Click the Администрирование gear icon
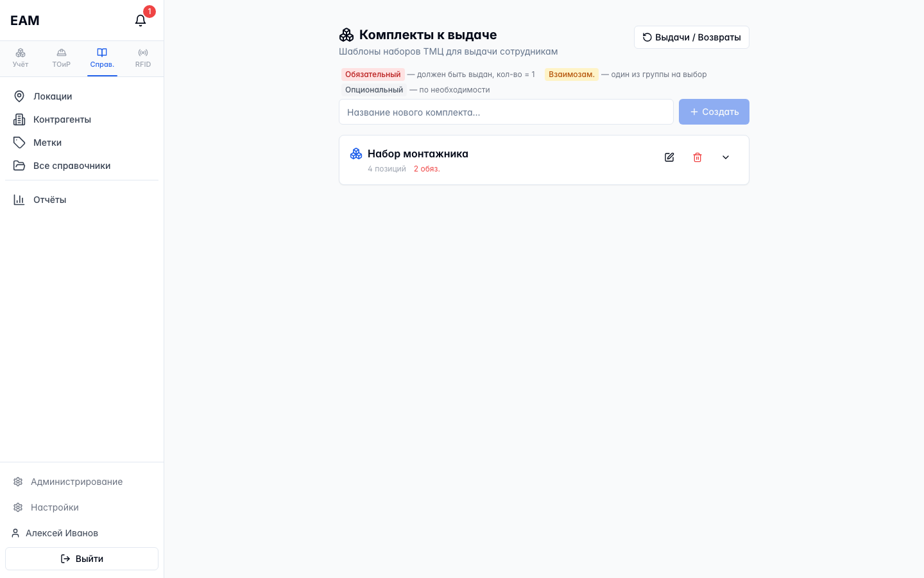 click(18, 482)
